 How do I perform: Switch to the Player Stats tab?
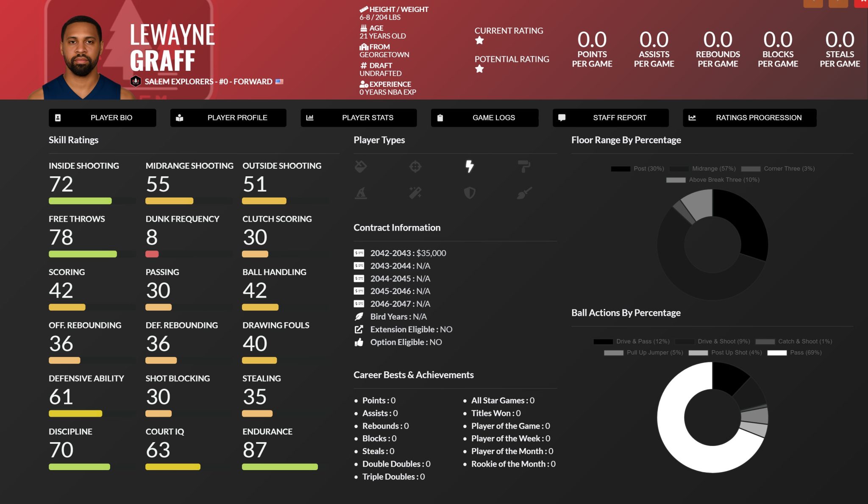pos(359,118)
